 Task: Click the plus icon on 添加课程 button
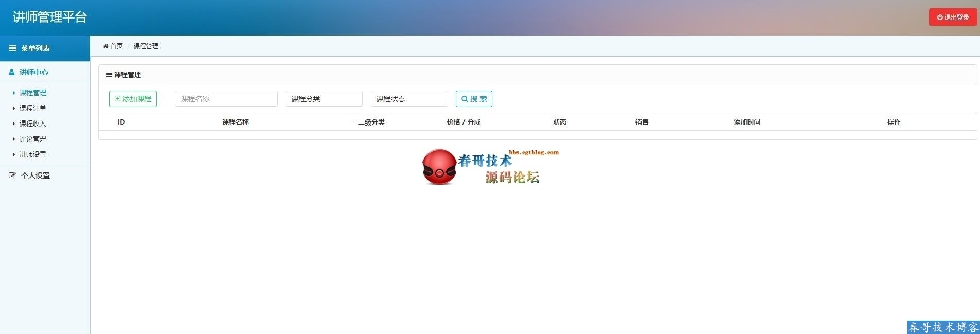(x=117, y=99)
